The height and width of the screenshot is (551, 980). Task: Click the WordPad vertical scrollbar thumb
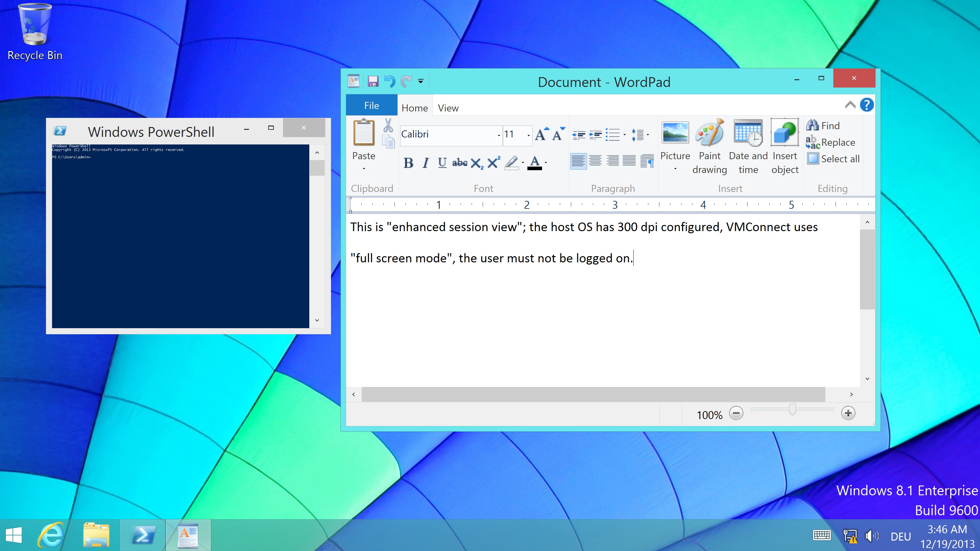pos(867,269)
